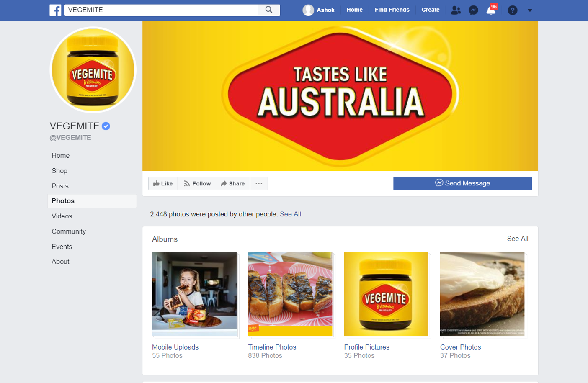Open the VEGEMITE jar profile picture
Screen dimensions: 588x383
click(93, 70)
